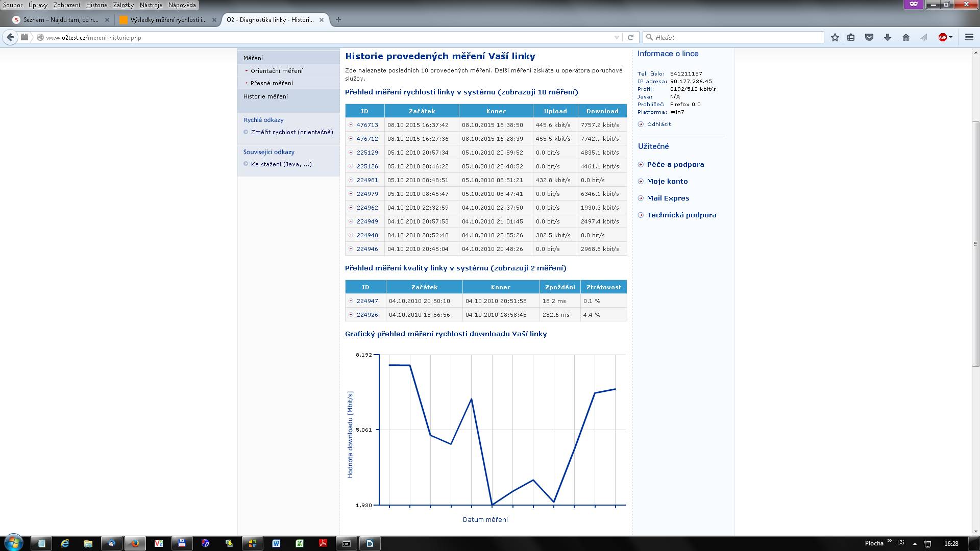The image size is (980, 551).
Task: Bookmark this page with the star icon
Action: coord(835,37)
